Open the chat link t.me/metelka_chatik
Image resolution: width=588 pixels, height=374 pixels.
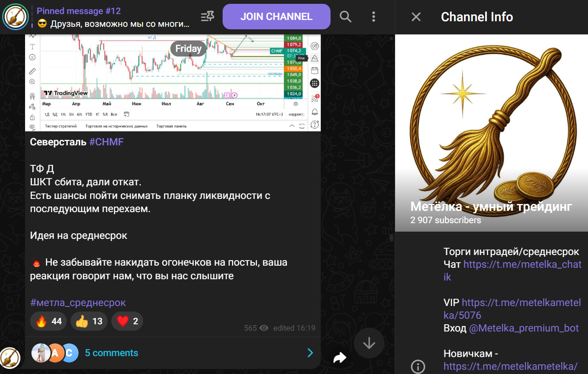pyautogui.click(x=512, y=271)
